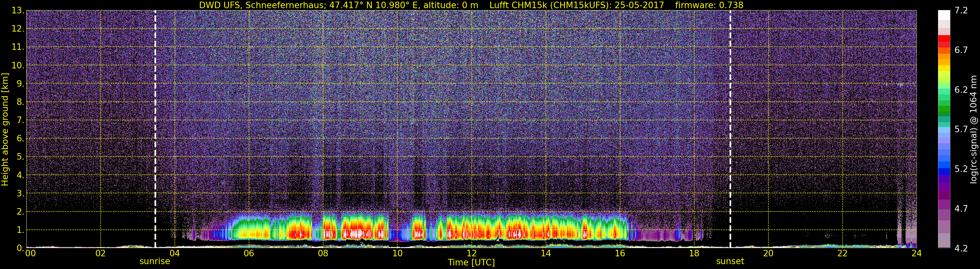Click the '7.' height axis tick label
This screenshot has width=980, height=269.
20,120
